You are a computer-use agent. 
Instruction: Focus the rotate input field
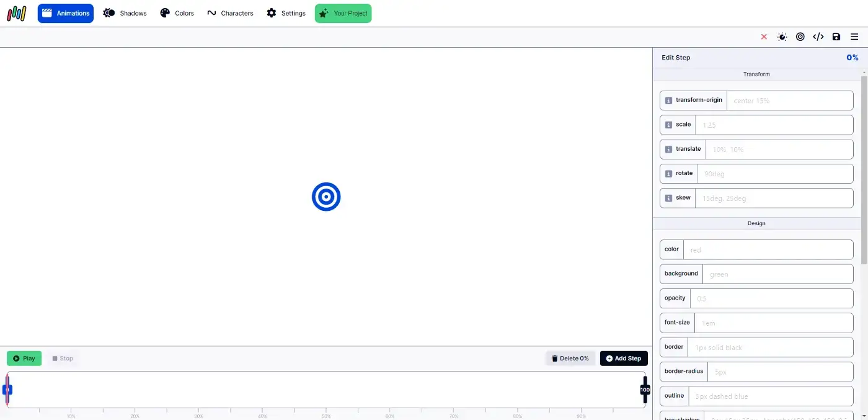click(775, 174)
